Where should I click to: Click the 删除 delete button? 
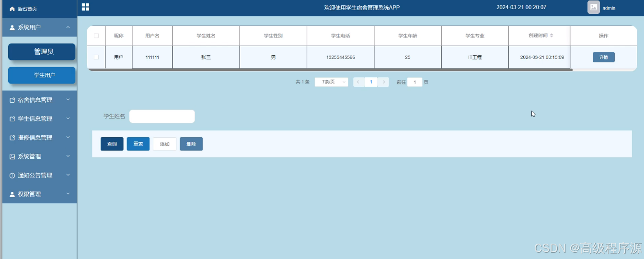pos(191,144)
